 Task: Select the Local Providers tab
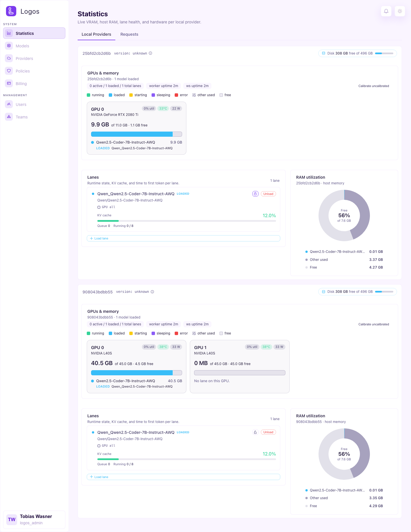pyautogui.click(x=96, y=34)
